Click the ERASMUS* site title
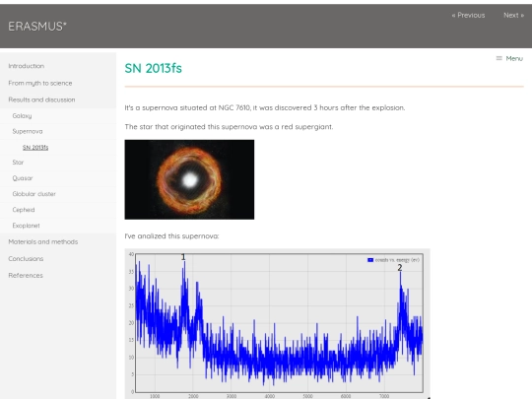This screenshot has height=399, width=532. (x=37, y=27)
